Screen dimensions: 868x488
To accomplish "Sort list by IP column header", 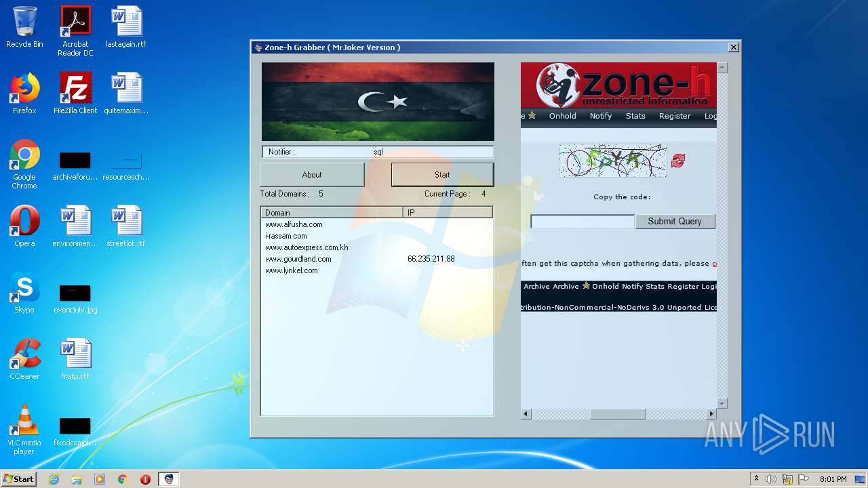I will (x=448, y=213).
